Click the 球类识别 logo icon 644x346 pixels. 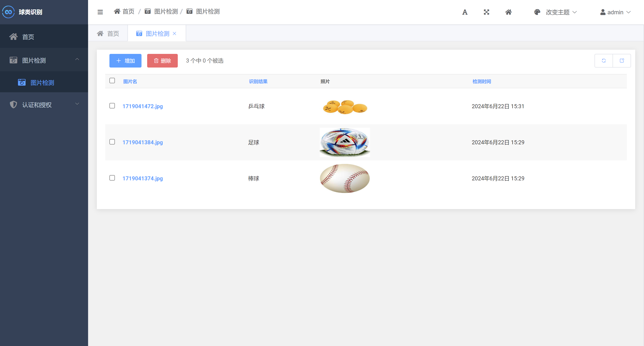tap(8, 12)
